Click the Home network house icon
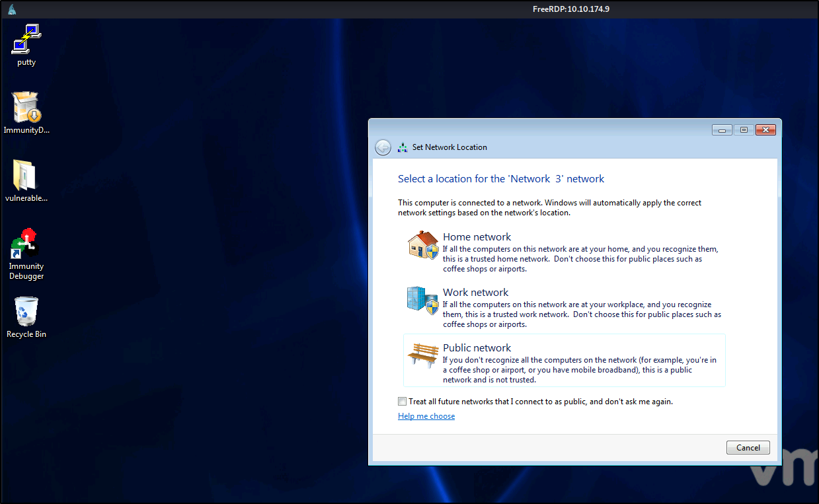This screenshot has width=819, height=504. 423,244
